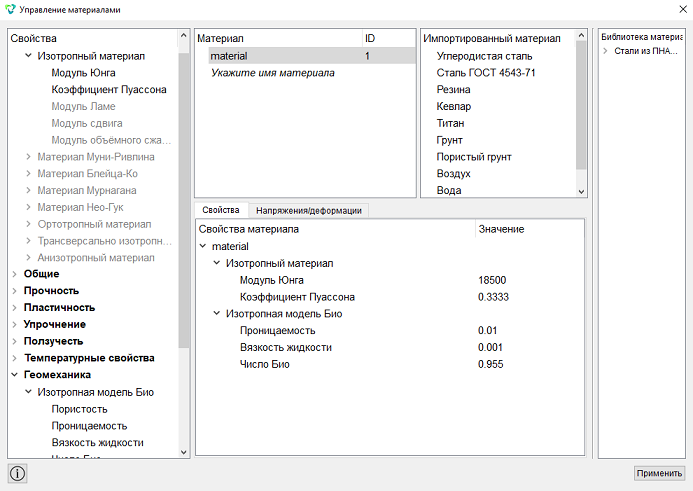This screenshot has width=693, height=491.
Task: Collapse the Изотропный материал properties group
Action: 28,56
